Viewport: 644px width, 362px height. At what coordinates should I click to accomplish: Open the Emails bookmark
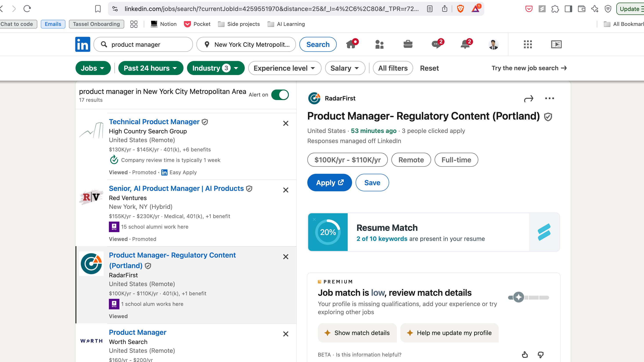click(53, 24)
